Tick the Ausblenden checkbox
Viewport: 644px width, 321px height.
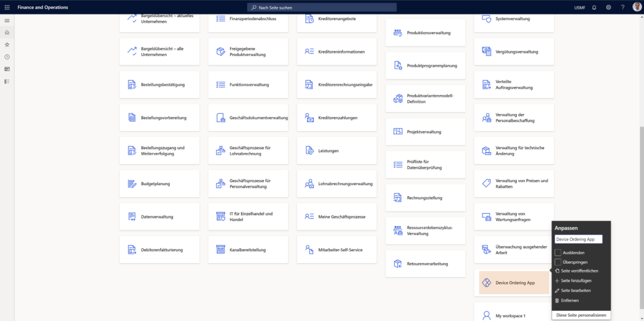(x=558, y=252)
